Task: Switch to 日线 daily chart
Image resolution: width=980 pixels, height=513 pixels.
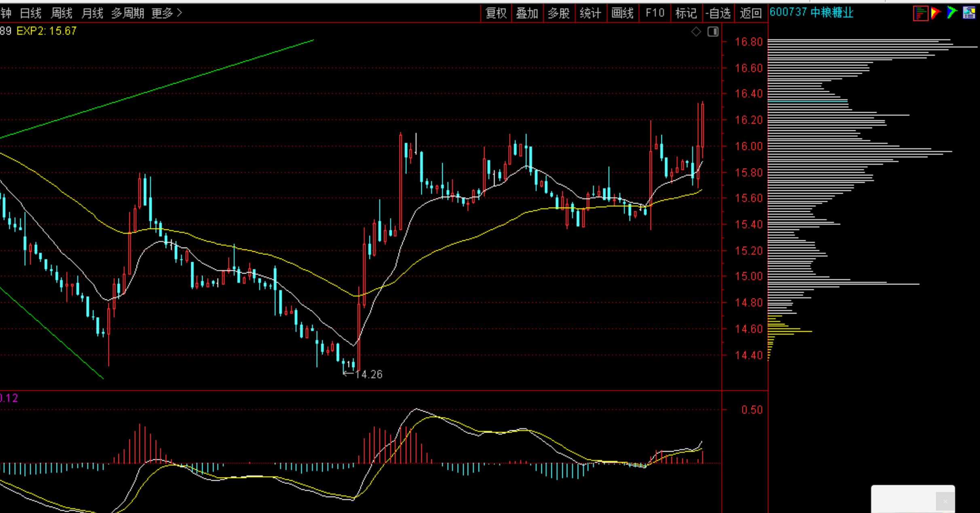Action: point(30,13)
